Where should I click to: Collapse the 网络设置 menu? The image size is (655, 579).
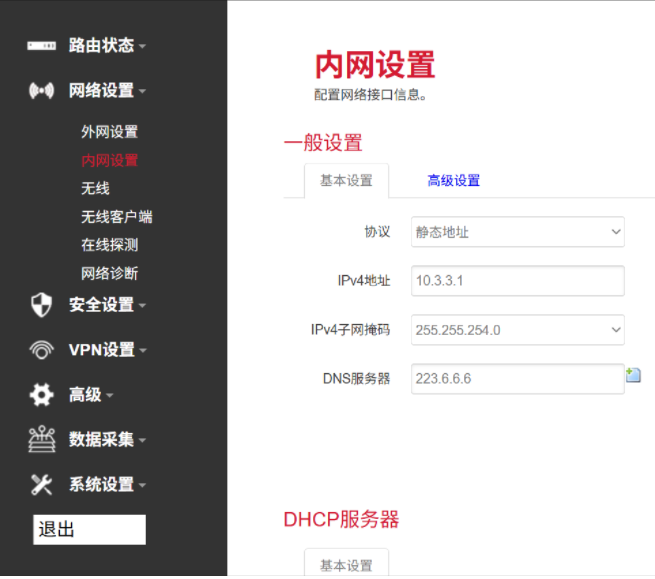[107, 90]
